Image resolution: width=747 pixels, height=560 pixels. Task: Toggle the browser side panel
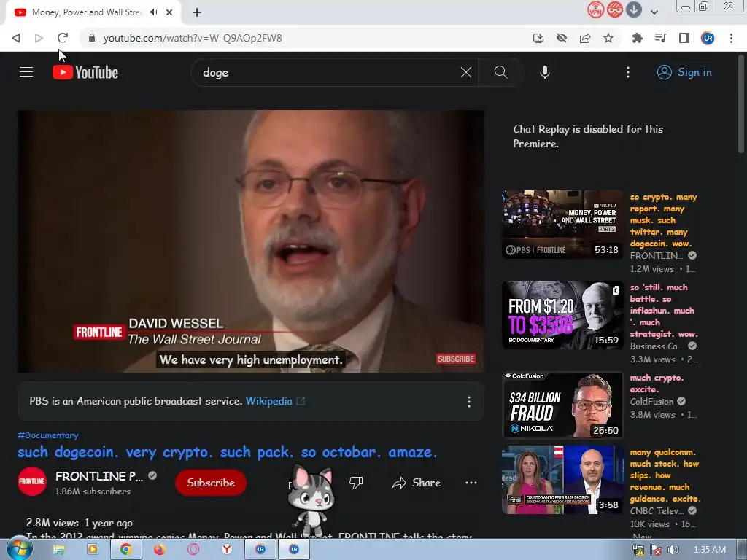click(x=684, y=38)
